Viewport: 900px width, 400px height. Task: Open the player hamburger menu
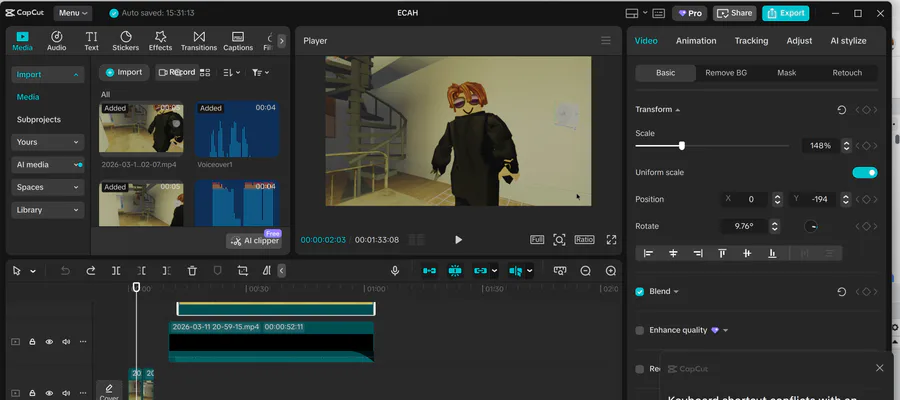606,40
